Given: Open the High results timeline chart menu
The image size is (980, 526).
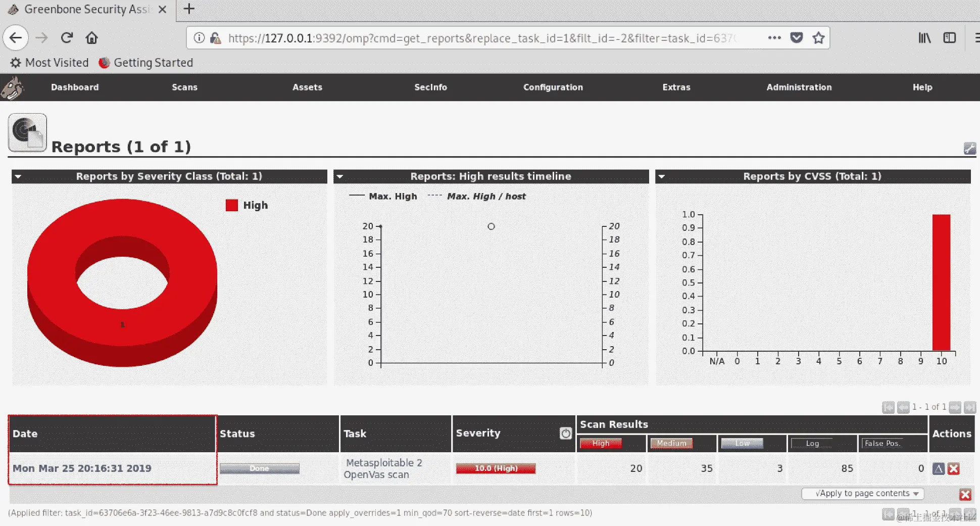Looking at the screenshot, I should [x=340, y=177].
